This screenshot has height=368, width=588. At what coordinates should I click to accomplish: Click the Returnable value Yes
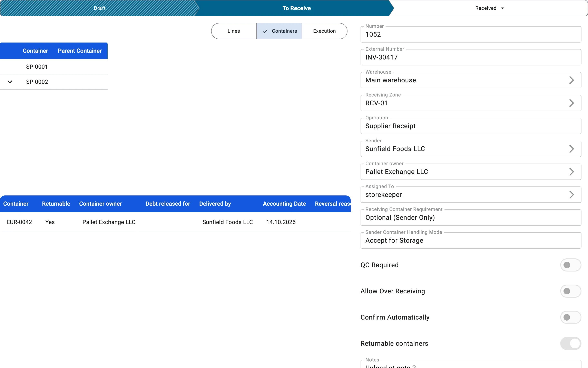pyautogui.click(x=50, y=222)
